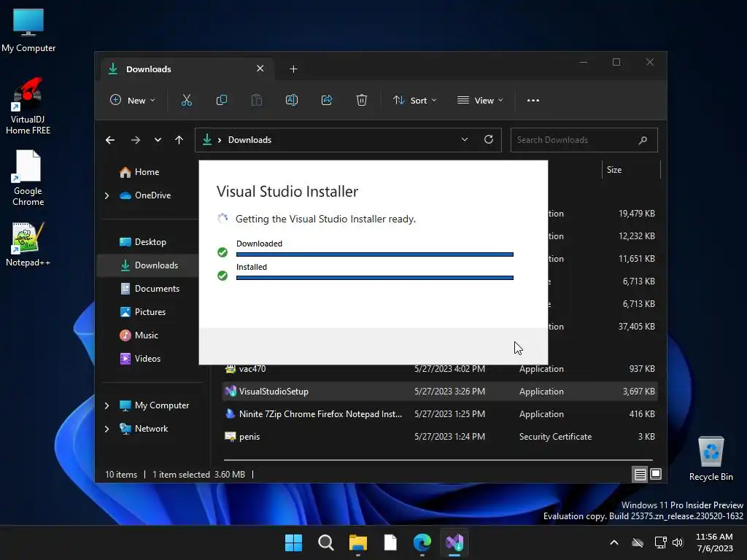
Task: Go back with the left arrow
Action: pos(110,140)
